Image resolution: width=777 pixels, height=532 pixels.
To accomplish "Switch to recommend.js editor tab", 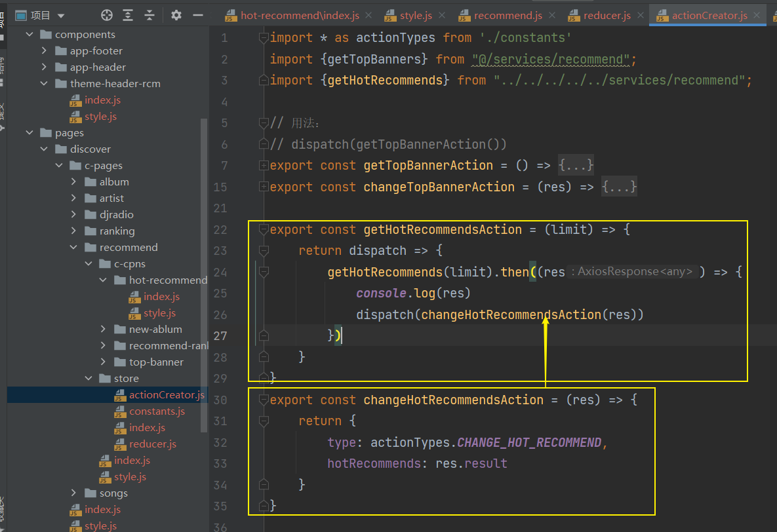I will click(x=508, y=16).
